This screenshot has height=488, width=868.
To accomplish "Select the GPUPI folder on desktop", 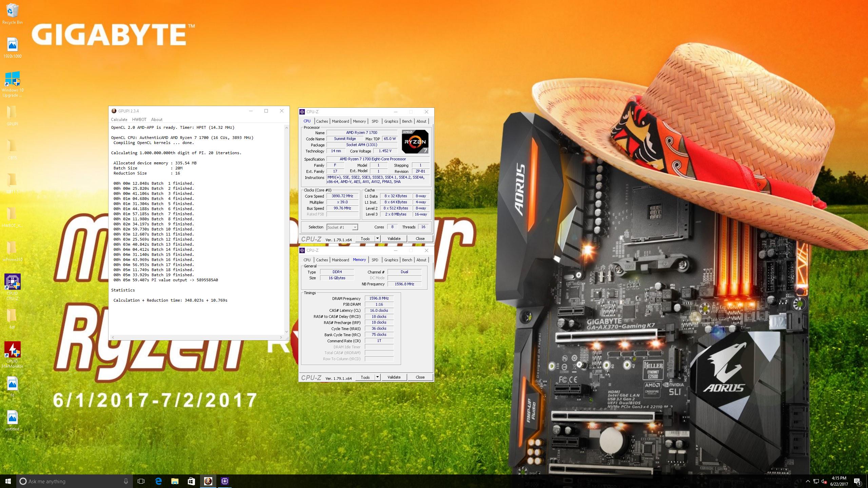I will click(12, 116).
